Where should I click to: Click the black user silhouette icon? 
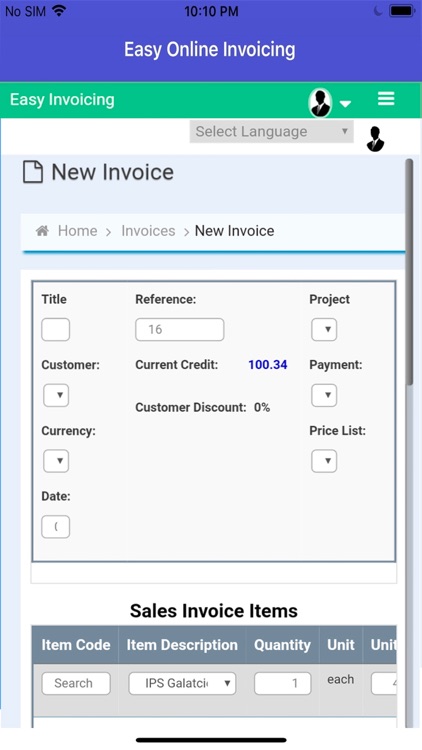375,139
